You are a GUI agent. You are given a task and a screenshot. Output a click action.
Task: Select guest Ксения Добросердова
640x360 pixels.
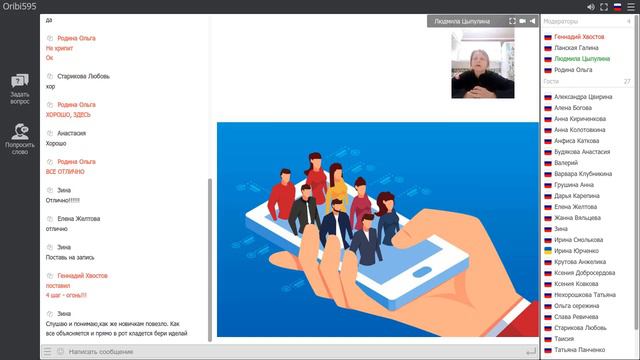click(584, 273)
